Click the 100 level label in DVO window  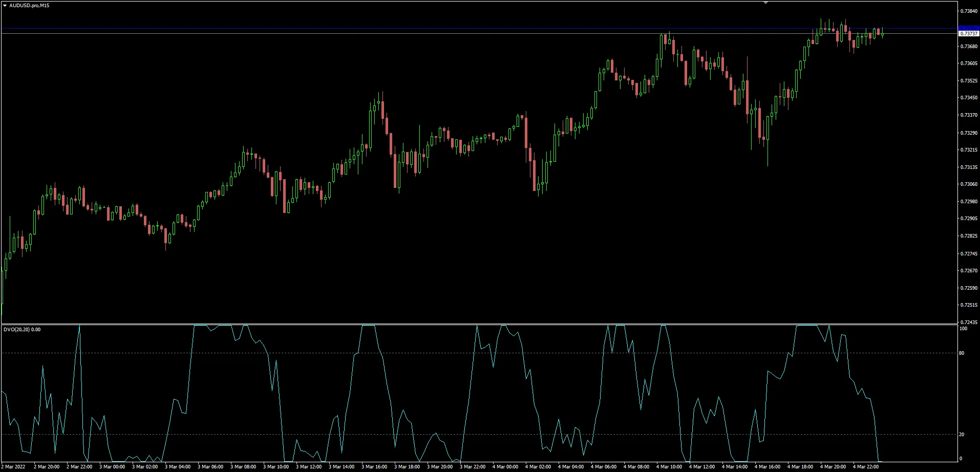coord(963,329)
